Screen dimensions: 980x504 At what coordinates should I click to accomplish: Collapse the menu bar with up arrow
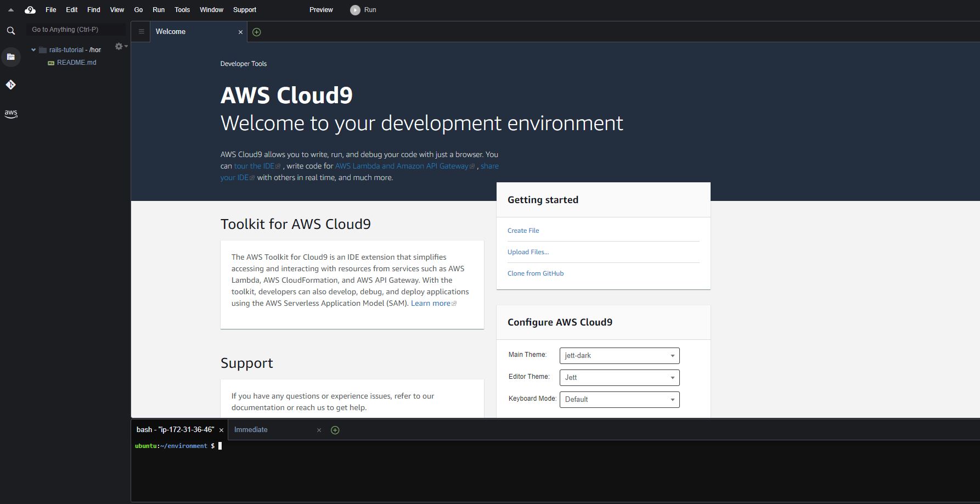coord(10,10)
